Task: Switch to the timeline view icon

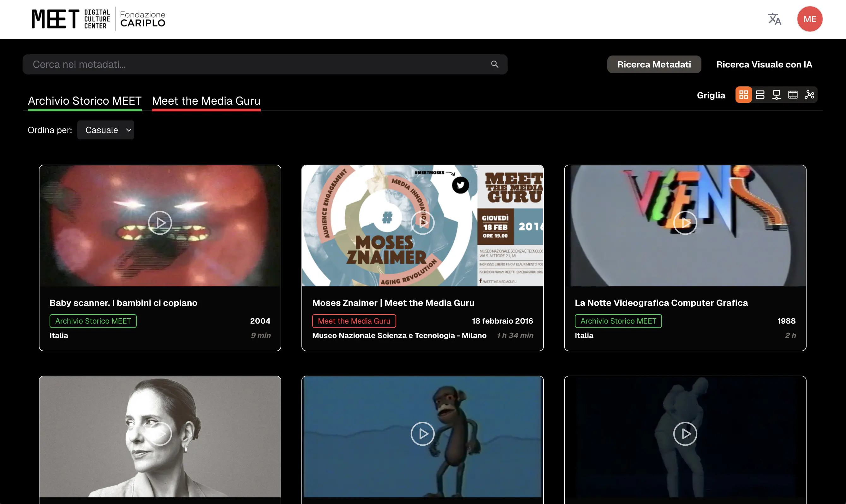Action: (776, 95)
